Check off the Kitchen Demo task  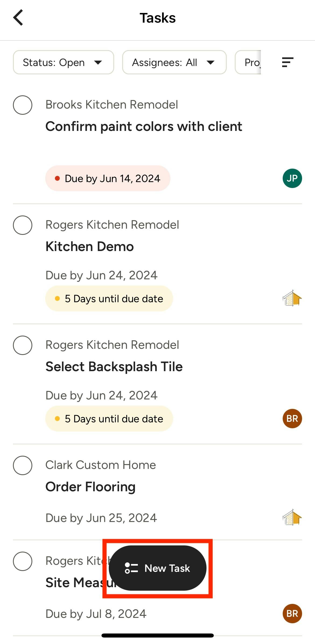pos(23,225)
